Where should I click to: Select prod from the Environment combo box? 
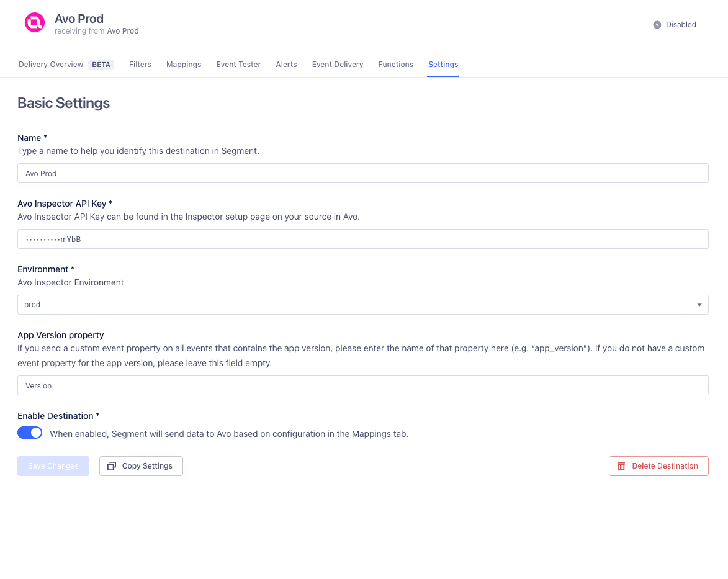pyautogui.click(x=362, y=305)
